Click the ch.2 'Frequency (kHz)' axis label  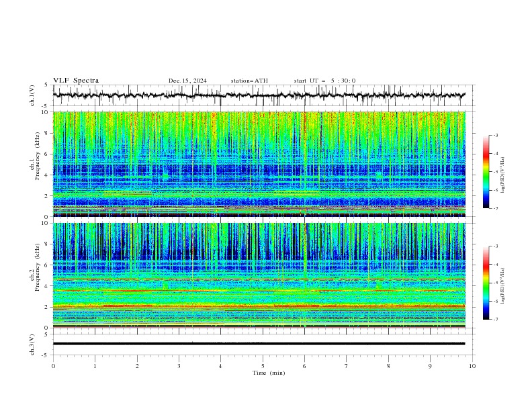pos(37,267)
